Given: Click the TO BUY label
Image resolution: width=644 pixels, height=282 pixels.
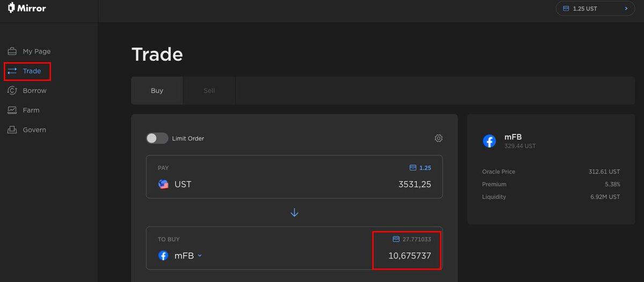Looking at the screenshot, I should click(x=169, y=239).
